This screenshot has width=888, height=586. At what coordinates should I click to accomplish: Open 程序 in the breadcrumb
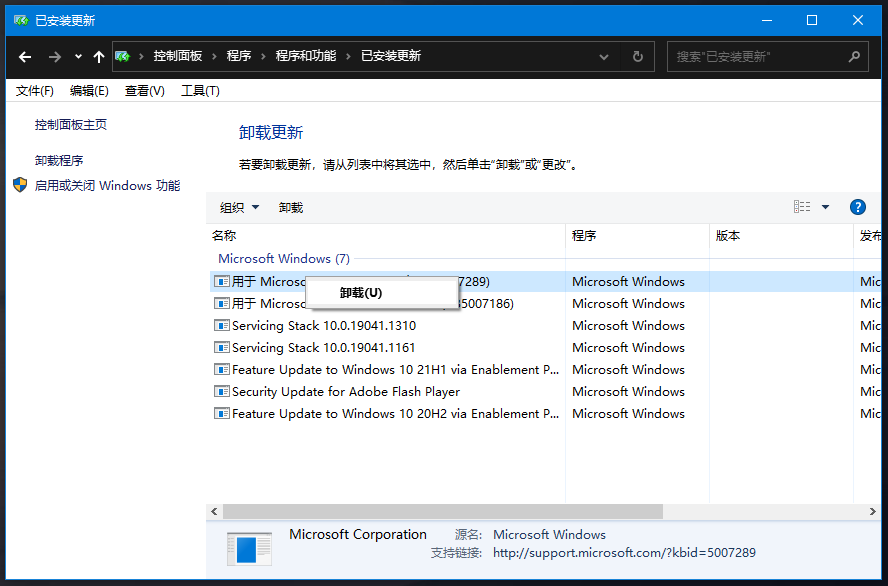pos(238,56)
